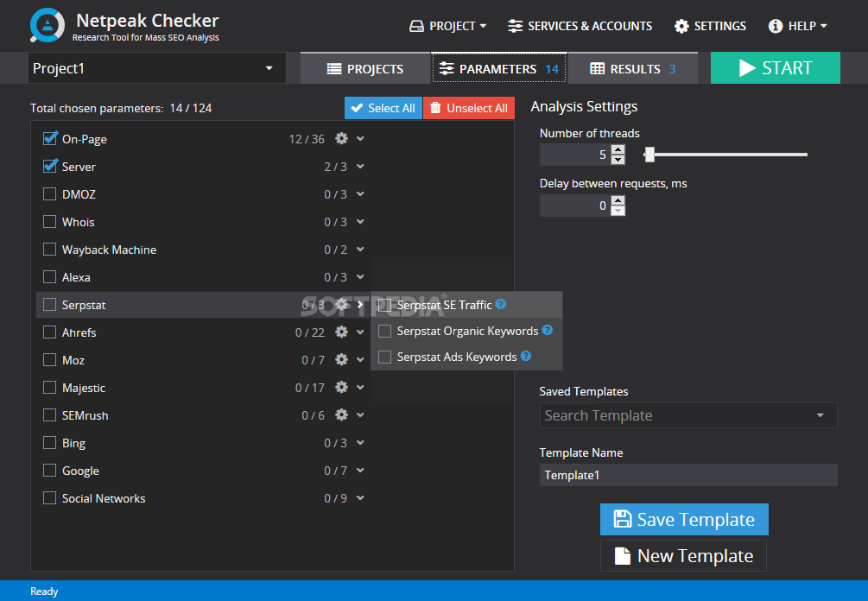Open the SETTINGS menu item

(710, 26)
